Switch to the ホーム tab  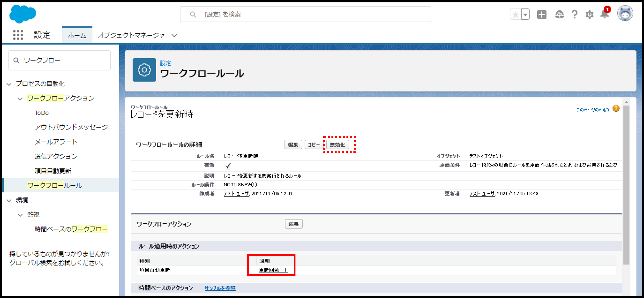[77, 35]
